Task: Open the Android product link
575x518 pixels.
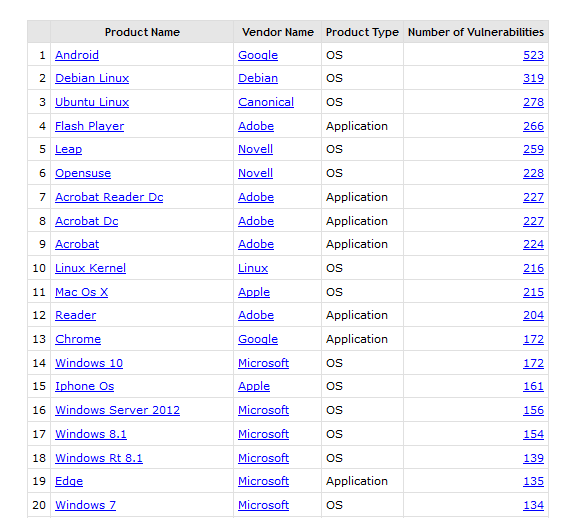Action: (x=77, y=55)
